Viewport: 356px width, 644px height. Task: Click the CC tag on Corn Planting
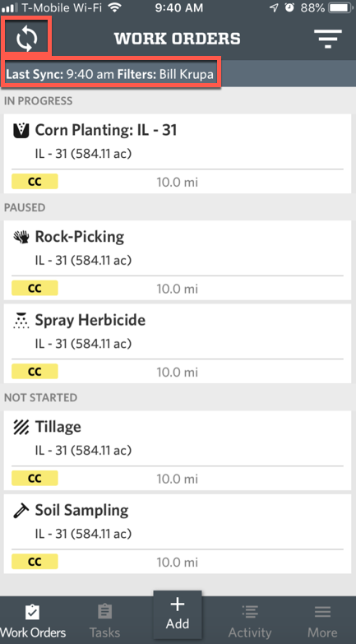(x=35, y=182)
